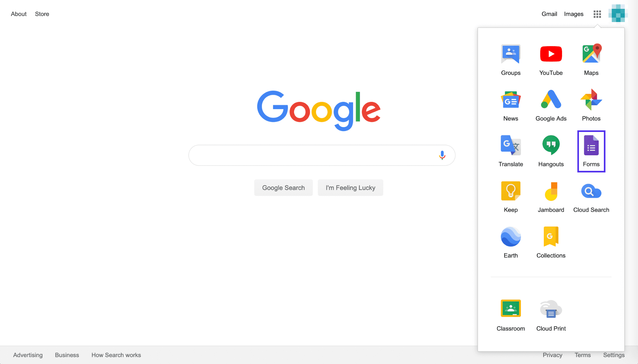Open Gmail link in top navigation
The image size is (638, 364).
coord(549,14)
